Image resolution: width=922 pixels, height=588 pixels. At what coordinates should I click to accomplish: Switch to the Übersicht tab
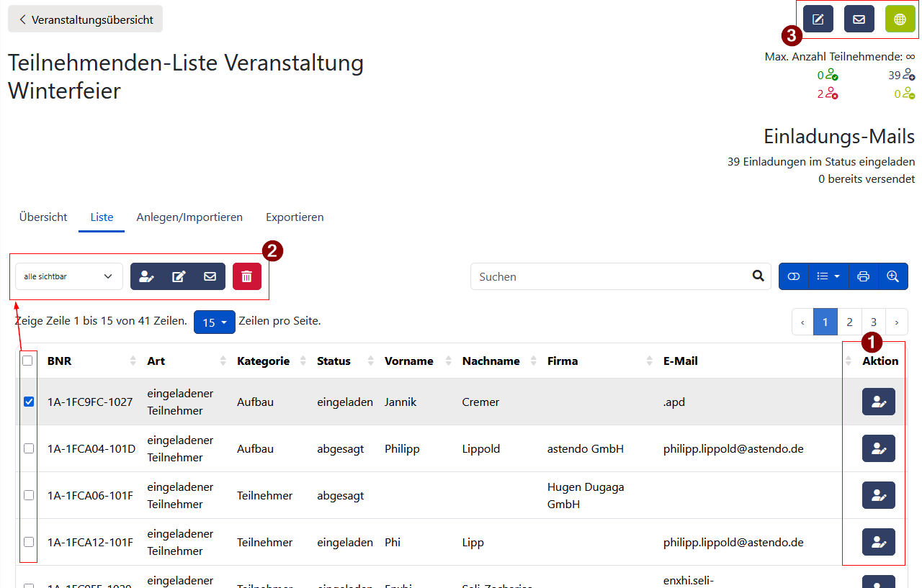(43, 217)
